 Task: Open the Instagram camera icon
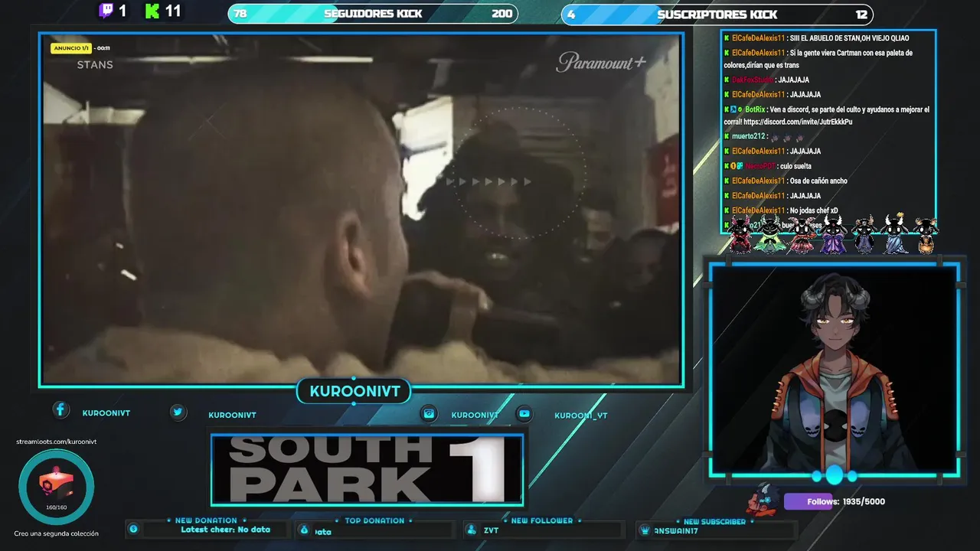(429, 413)
